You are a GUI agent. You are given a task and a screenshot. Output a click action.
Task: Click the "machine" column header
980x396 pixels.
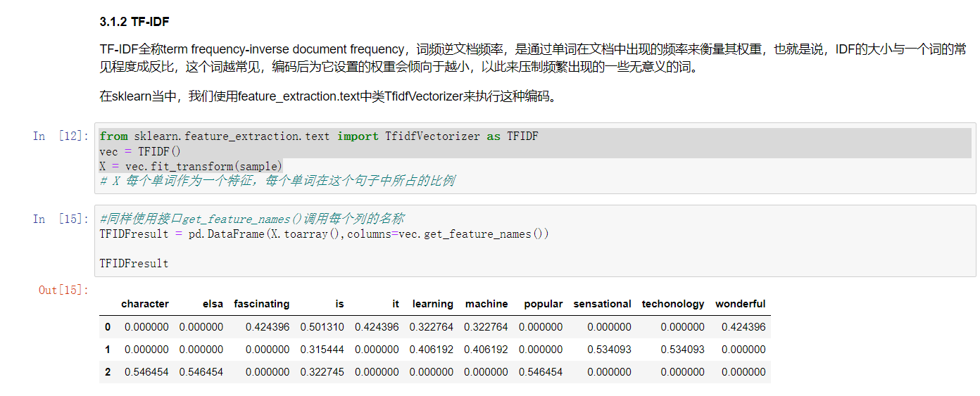(486, 304)
